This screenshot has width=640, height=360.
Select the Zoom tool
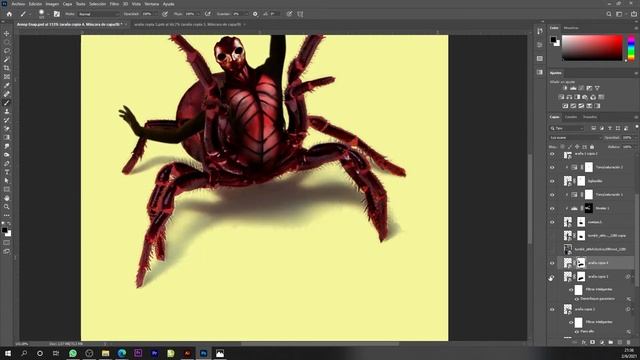(x=7, y=207)
